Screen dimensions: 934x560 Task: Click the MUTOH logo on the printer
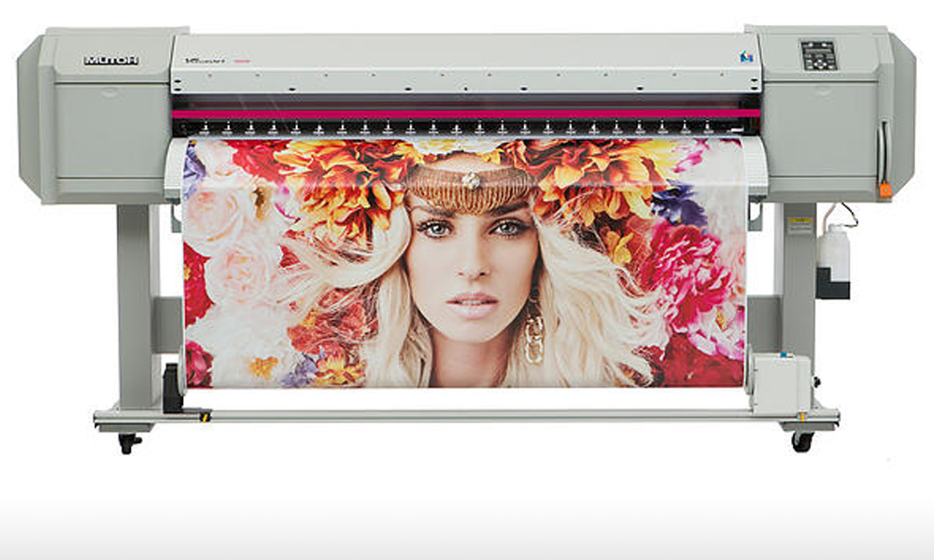coord(111,60)
